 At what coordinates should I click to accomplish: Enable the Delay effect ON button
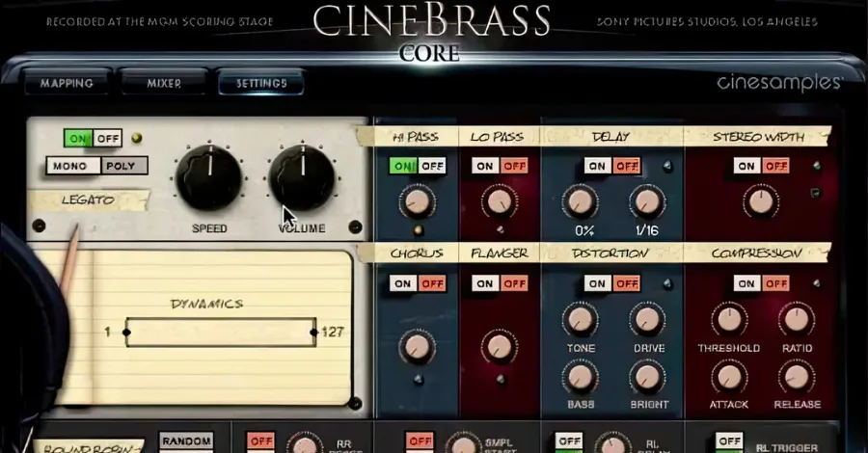pyautogui.click(x=597, y=166)
